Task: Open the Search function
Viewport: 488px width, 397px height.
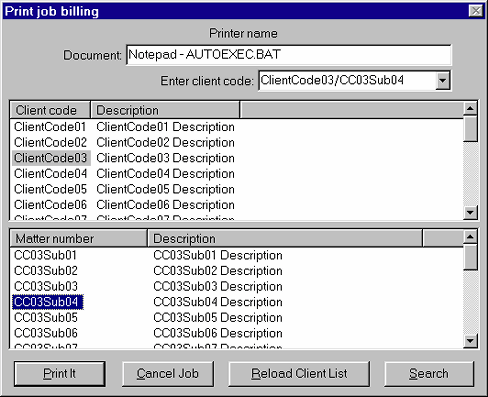Action: 429,374
